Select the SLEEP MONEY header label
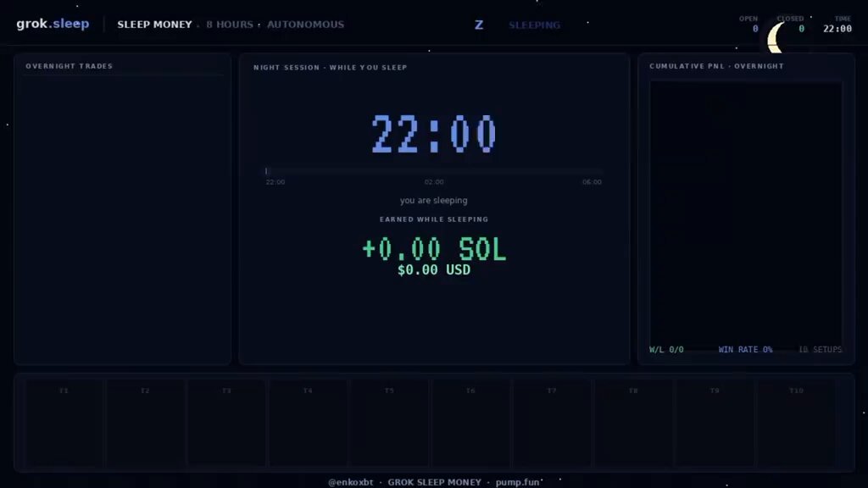 154,25
